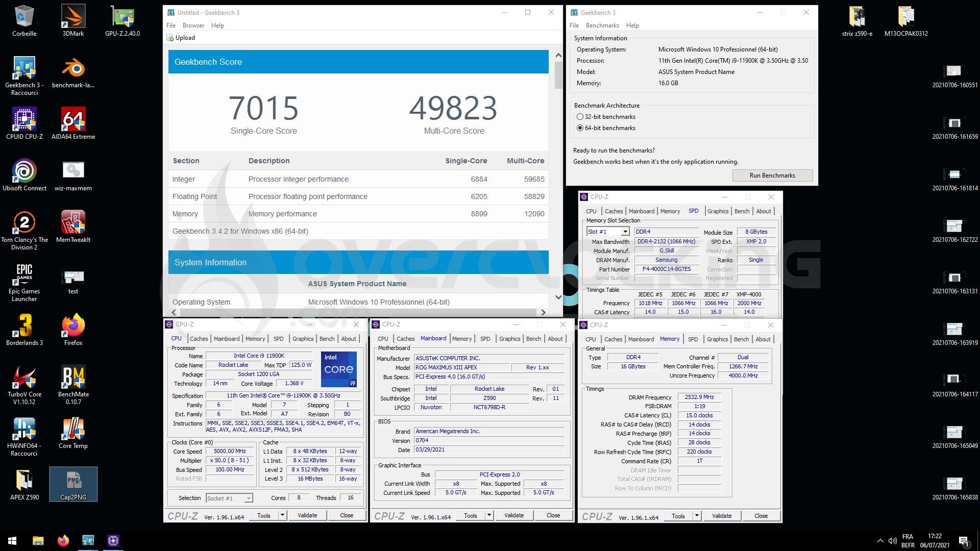Launch CPUID CPU-Z desktop shortcut

[24, 123]
